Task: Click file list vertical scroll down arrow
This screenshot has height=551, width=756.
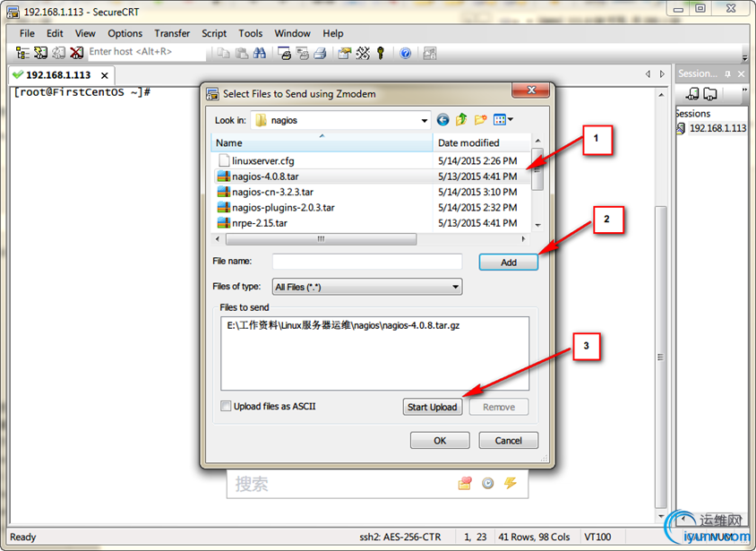Action: [537, 225]
